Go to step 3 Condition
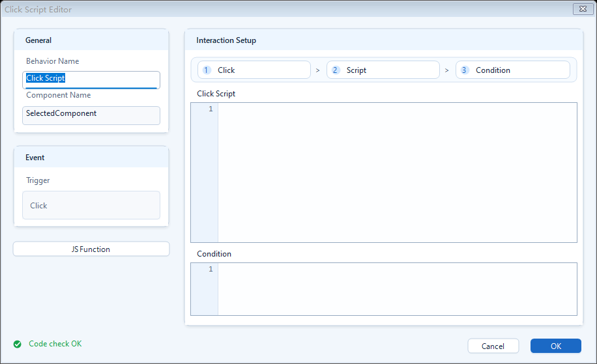Viewport: 597px width, 364px height. [512, 70]
